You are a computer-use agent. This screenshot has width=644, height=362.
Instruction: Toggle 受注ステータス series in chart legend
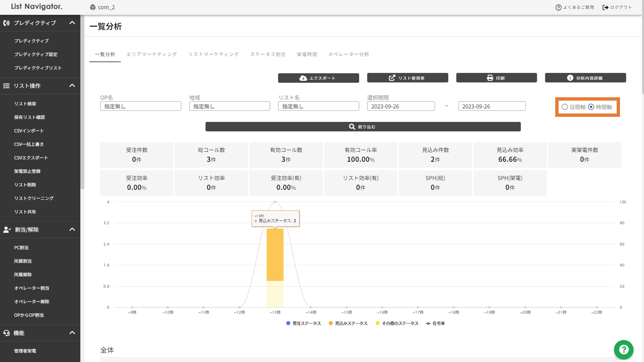point(303,323)
